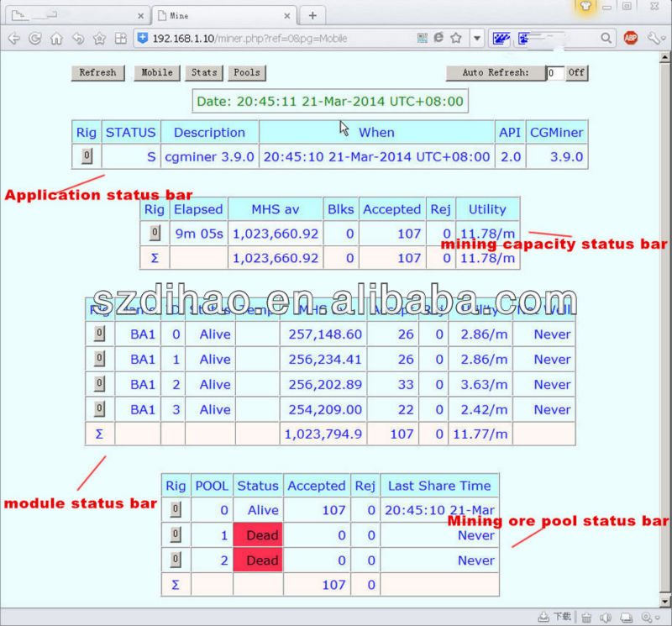Open favorites star icon in toolbar

(99, 39)
